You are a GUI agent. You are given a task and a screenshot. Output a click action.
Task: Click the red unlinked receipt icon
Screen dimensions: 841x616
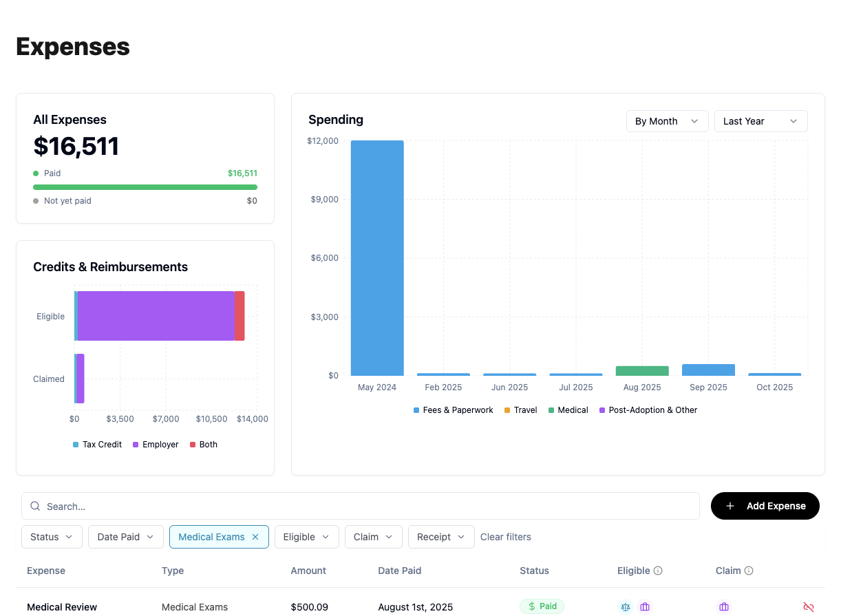pos(809,607)
